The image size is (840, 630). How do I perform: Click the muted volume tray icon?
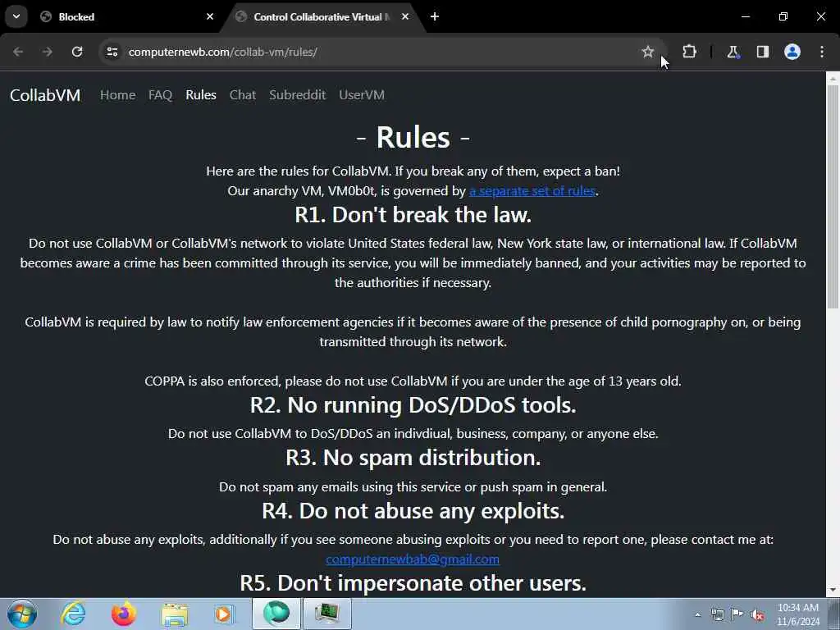click(757, 615)
